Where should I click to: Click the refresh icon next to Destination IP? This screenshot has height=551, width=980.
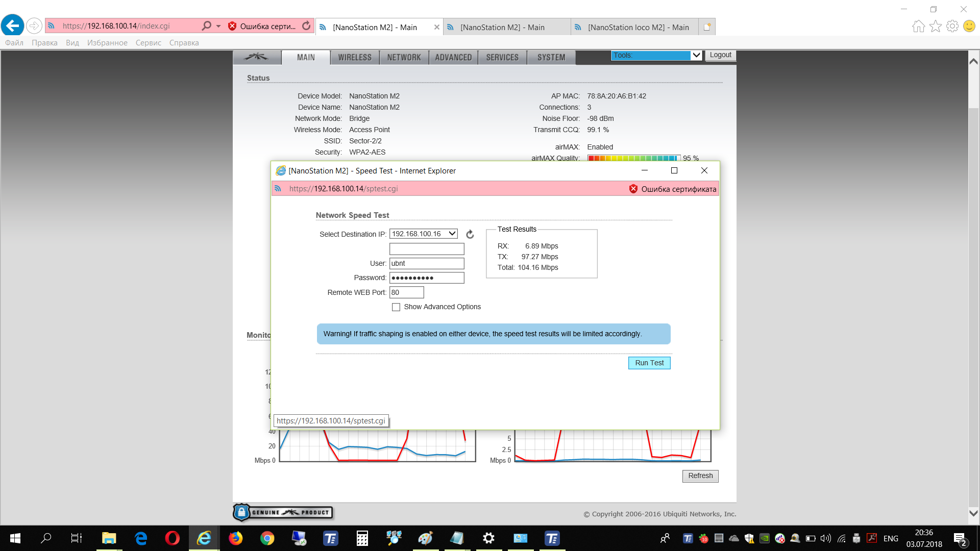pyautogui.click(x=470, y=234)
